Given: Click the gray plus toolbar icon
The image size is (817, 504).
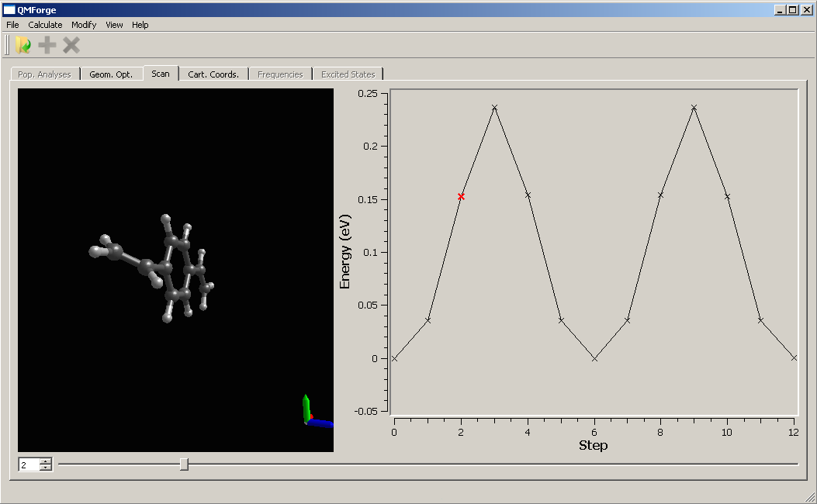Looking at the screenshot, I should coord(47,45).
